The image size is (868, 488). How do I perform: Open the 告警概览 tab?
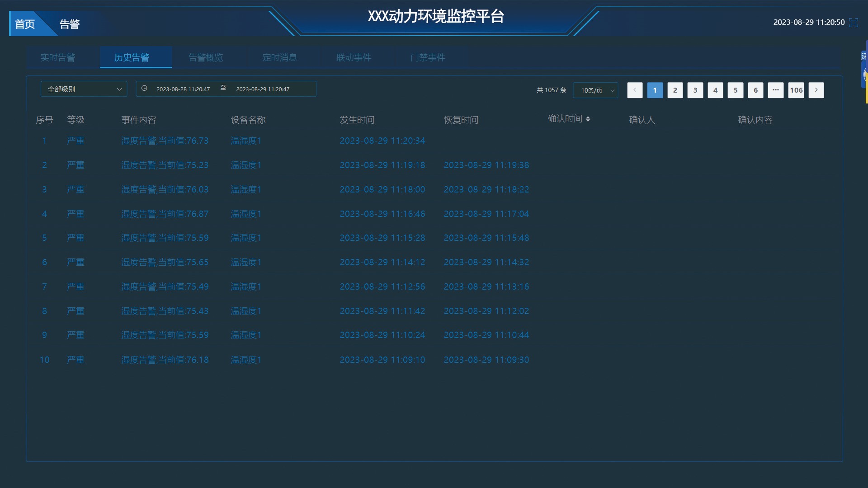pos(206,57)
